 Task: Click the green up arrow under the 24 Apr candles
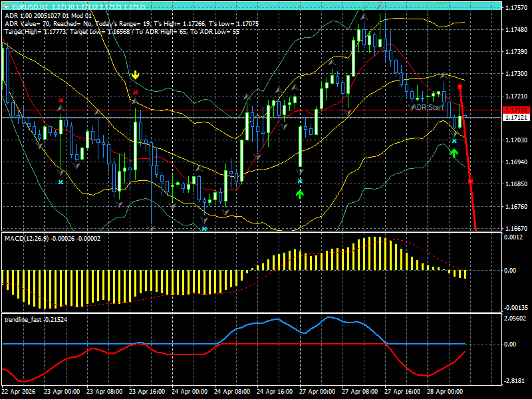click(x=299, y=193)
